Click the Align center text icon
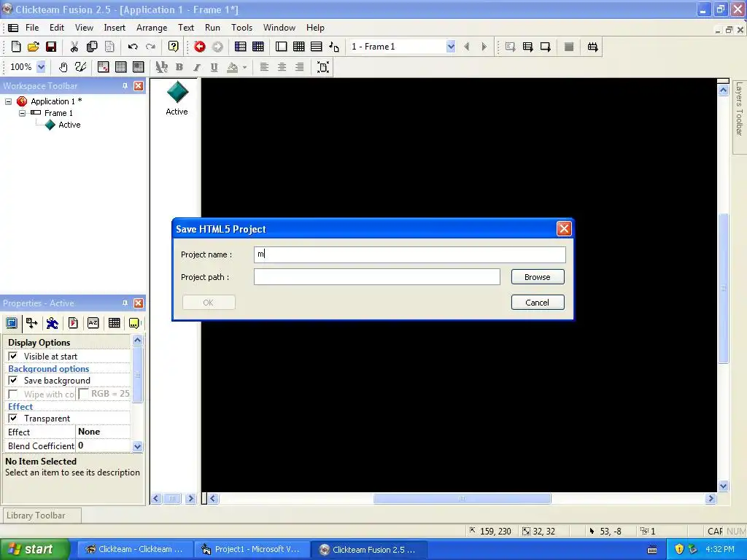This screenshot has height=560, width=747. coord(282,67)
